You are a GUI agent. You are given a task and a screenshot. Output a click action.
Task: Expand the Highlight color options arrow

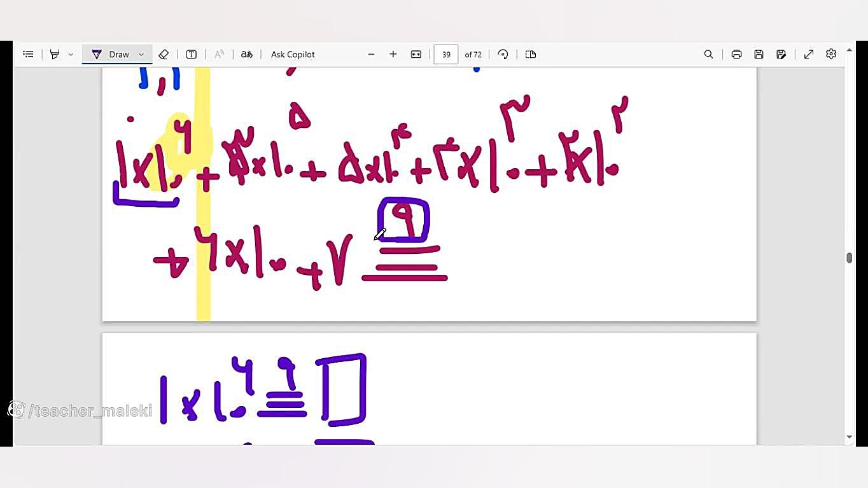click(x=71, y=54)
